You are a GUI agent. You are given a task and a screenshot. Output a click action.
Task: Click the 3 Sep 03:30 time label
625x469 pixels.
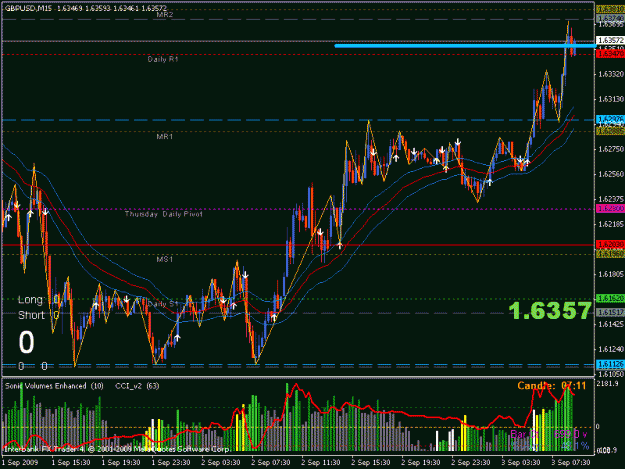coord(521,463)
